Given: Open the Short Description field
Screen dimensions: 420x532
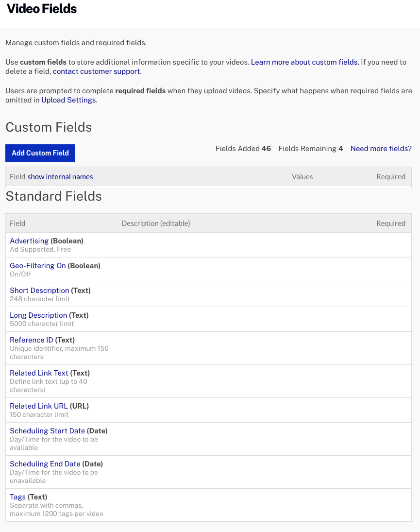Looking at the screenshot, I should coord(39,291).
